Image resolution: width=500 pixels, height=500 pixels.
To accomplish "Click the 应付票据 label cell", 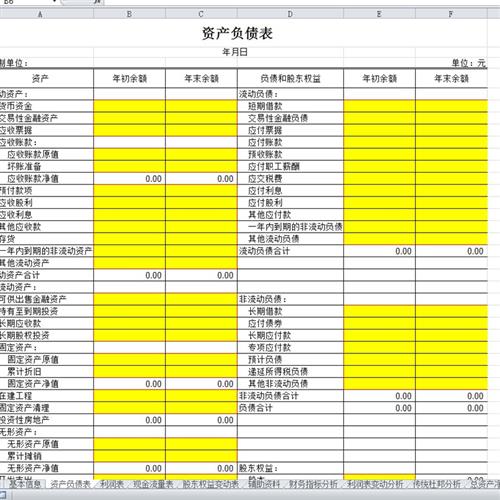I will (290, 130).
